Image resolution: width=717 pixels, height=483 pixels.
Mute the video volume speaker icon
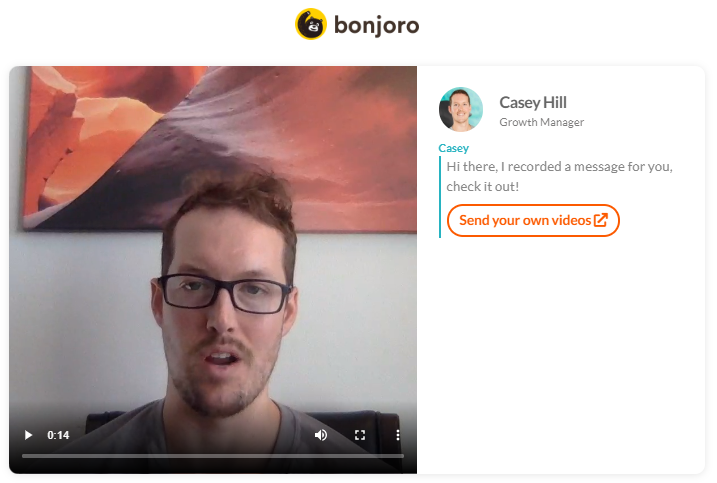pos(321,435)
